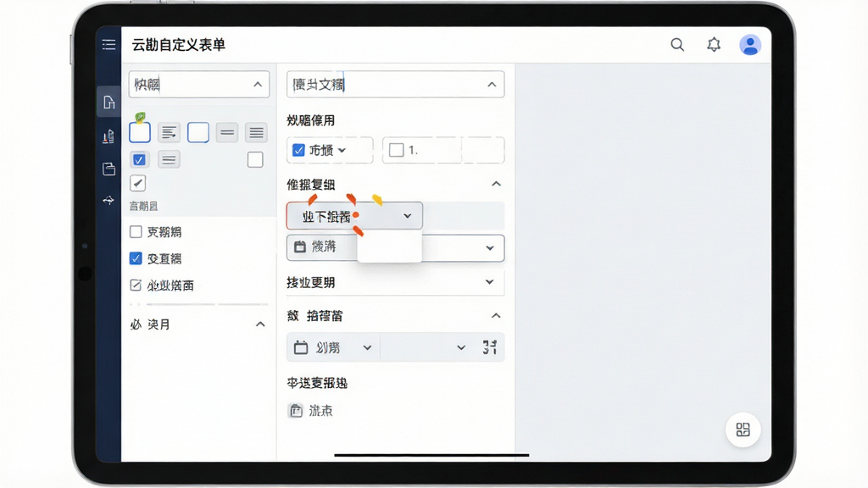
Task: Select the pencil-and-ruler icon in the sidebar
Action: pyautogui.click(x=108, y=136)
